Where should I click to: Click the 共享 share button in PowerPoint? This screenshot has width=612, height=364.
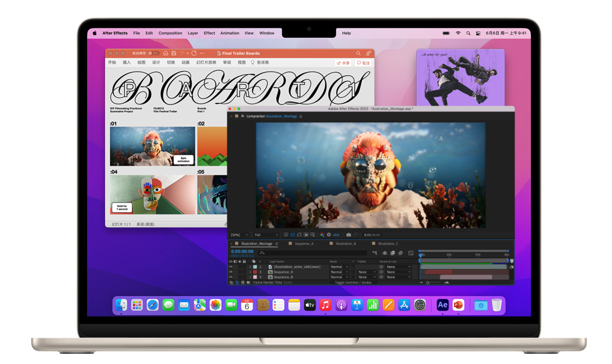(x=343, y=63)
